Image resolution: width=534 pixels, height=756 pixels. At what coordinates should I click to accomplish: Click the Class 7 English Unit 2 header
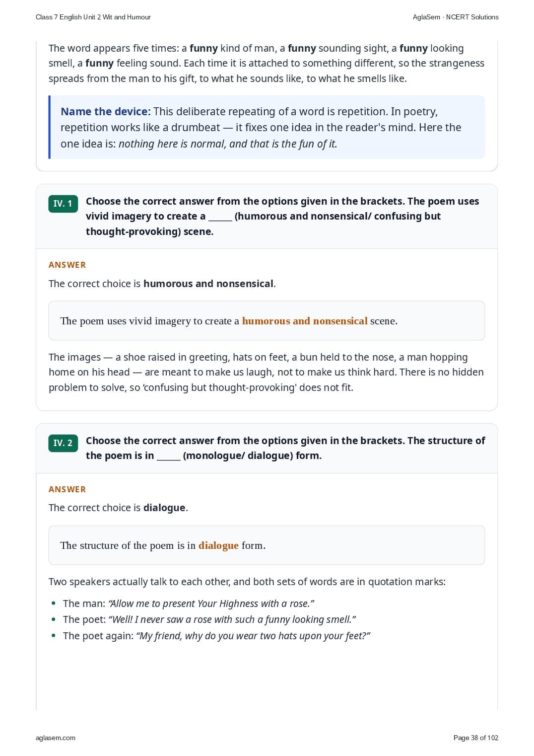click(93, 17)
